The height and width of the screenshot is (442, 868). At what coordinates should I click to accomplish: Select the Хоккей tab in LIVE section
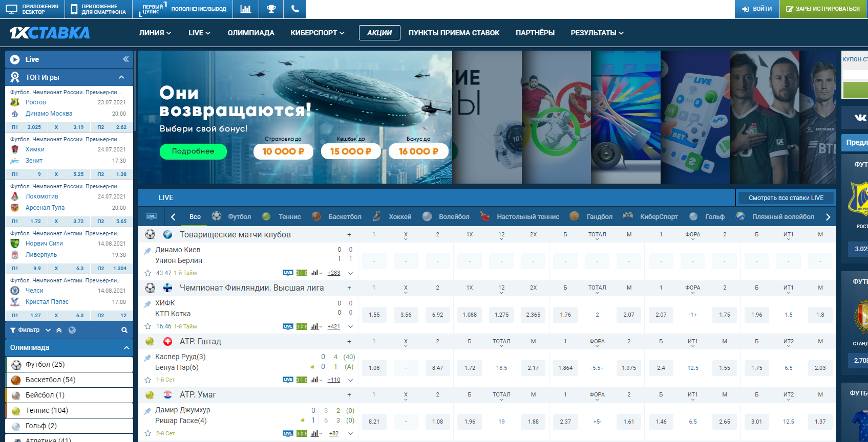(x=392, y=217)
